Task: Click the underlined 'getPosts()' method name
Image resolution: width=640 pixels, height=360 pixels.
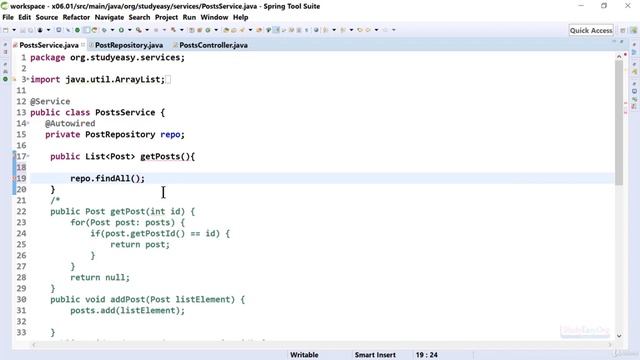Action: click(165, 156)
